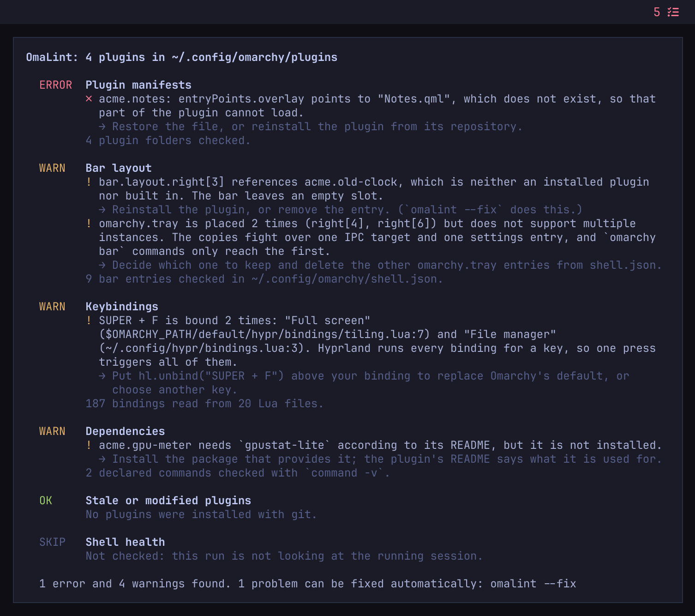Click the exclamation mark before acme.gpu-meter
Viewport: 695px width, 616px height.
(89, 445)
